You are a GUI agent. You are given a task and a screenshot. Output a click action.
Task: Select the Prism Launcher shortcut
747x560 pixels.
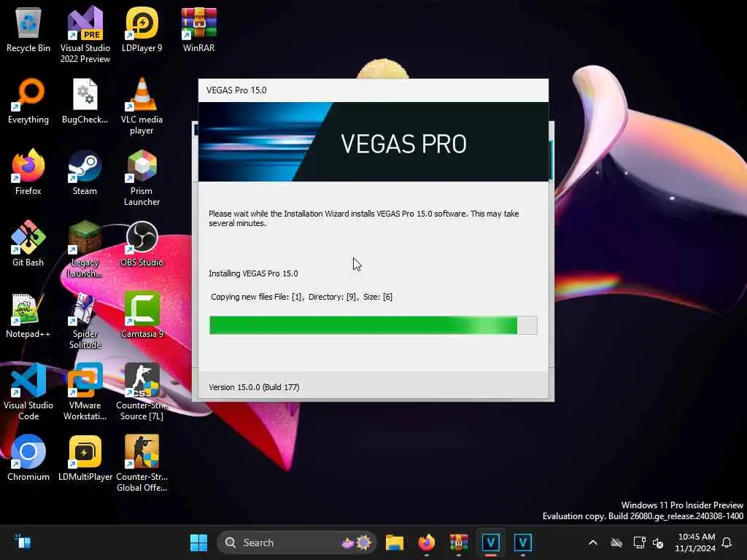[x=142, y=178]
